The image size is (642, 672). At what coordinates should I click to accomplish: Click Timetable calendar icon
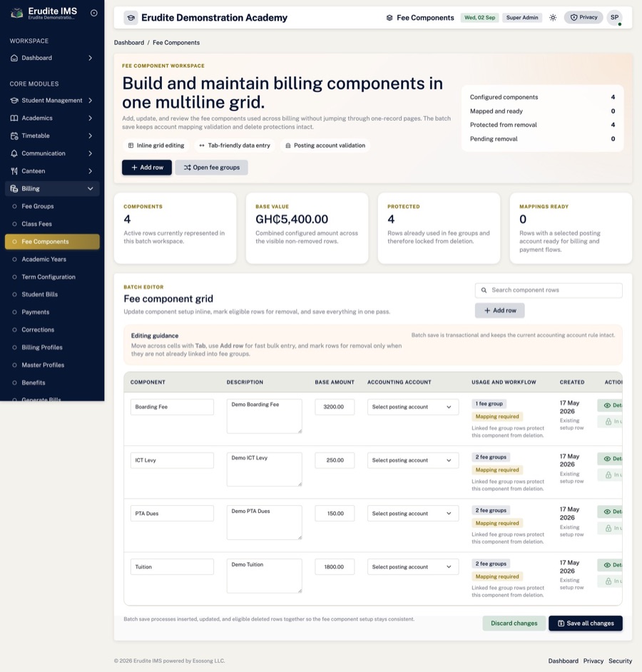click(x=14, y=136)
